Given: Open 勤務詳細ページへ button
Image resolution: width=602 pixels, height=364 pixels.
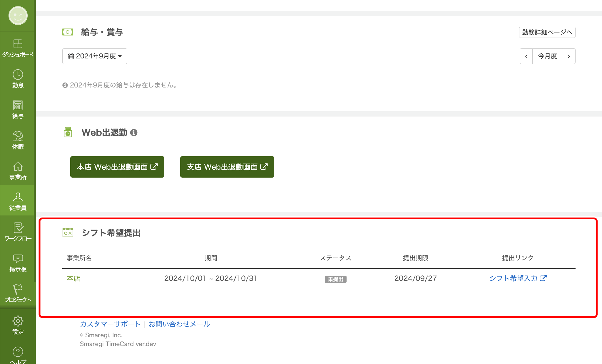Looking at the screenshot, I should pos(547,32).
